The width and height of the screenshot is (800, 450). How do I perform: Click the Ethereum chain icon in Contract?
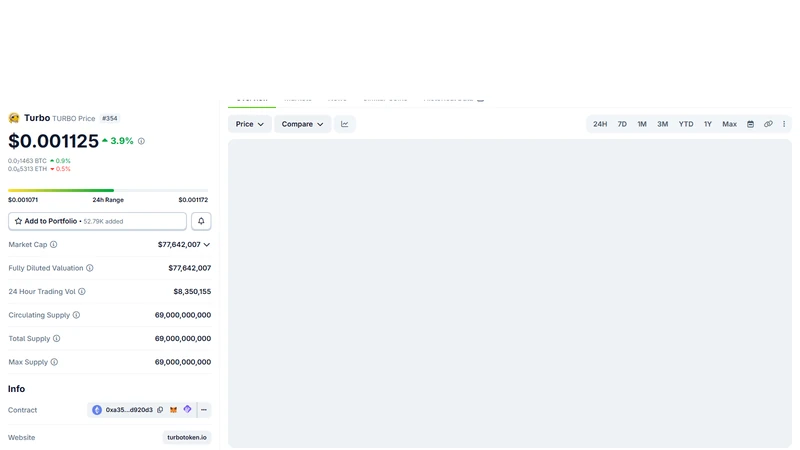tap(97, 410)
